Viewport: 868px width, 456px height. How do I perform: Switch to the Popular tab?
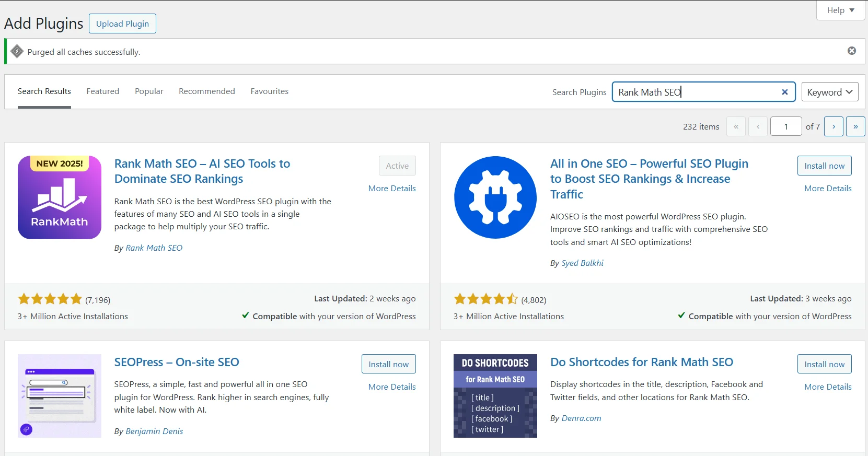click(x=149, y=91)
